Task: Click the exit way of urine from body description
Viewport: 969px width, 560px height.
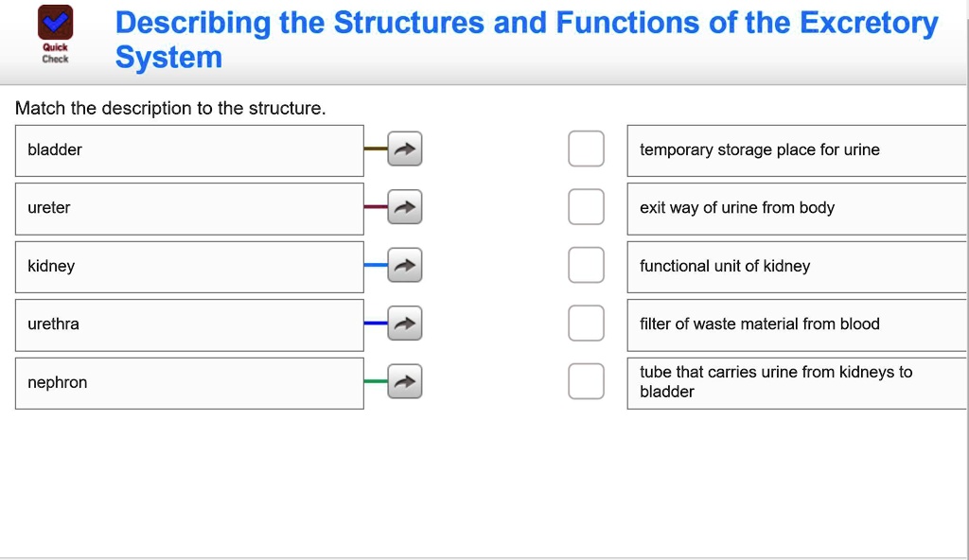Action: click(795, 208)
